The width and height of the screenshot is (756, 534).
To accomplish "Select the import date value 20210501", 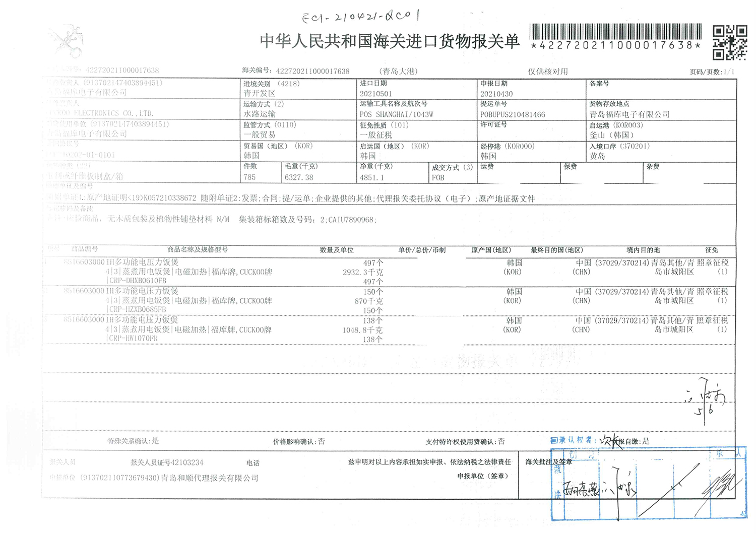I will 375,94.
